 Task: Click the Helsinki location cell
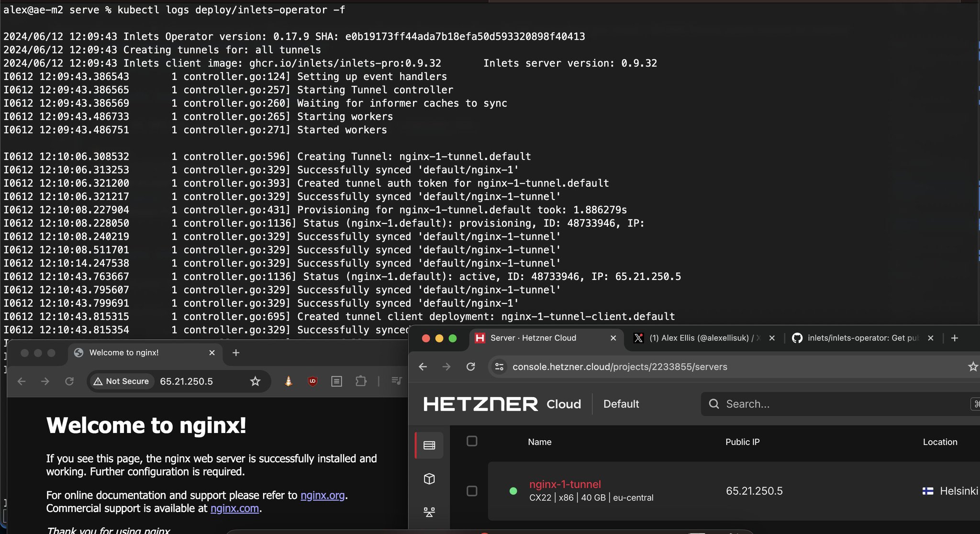pos(950,491)
